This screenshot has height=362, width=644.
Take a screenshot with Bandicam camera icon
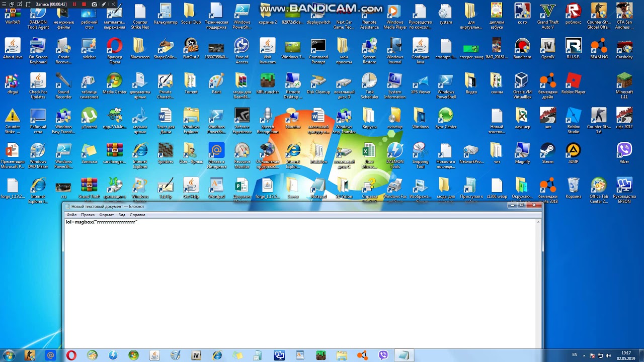coord(94,4)
